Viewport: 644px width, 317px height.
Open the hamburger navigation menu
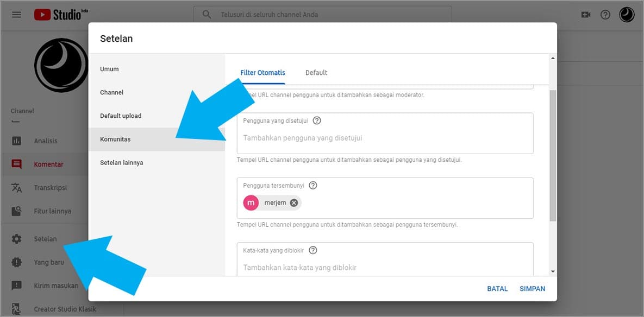click(16, 15)
